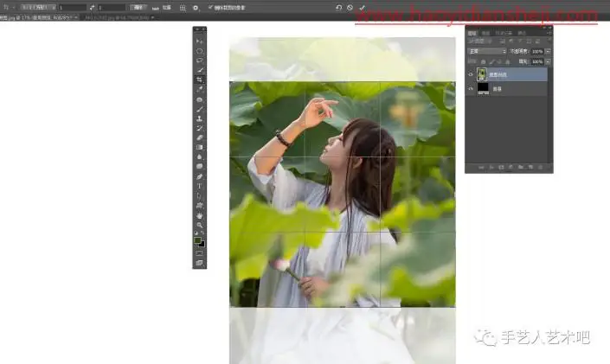This screenshot has height=364, width=610.
Task: Open the layer filter type dropdown
Action: tap(479, 41)
